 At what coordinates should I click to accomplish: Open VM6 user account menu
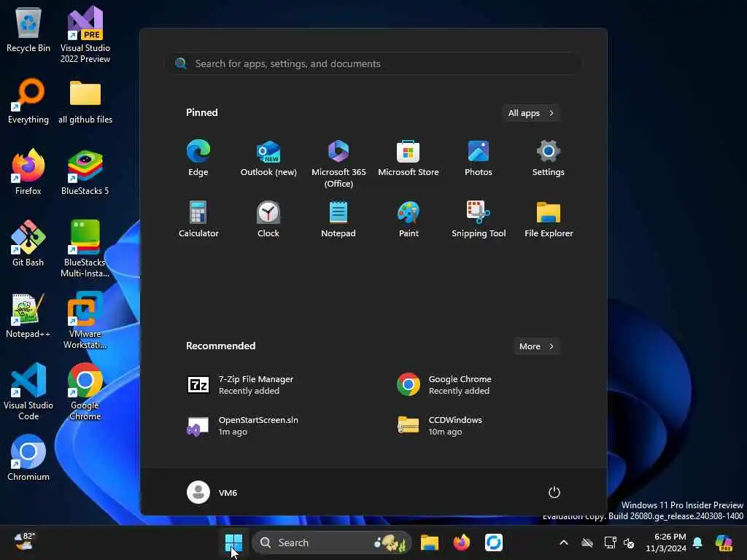(x=212, y=492)
